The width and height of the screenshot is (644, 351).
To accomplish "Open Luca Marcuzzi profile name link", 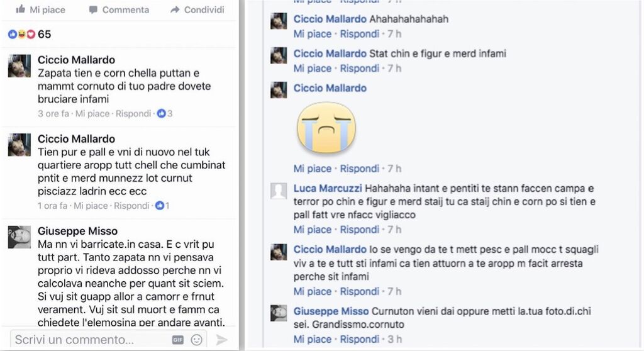I will pyautogui.click(x=328, y=188).
